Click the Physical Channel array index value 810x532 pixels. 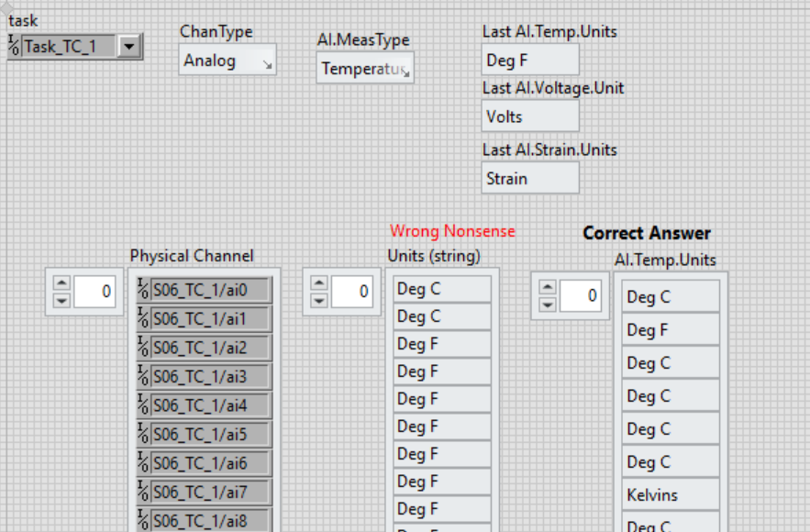click(94, 292)
